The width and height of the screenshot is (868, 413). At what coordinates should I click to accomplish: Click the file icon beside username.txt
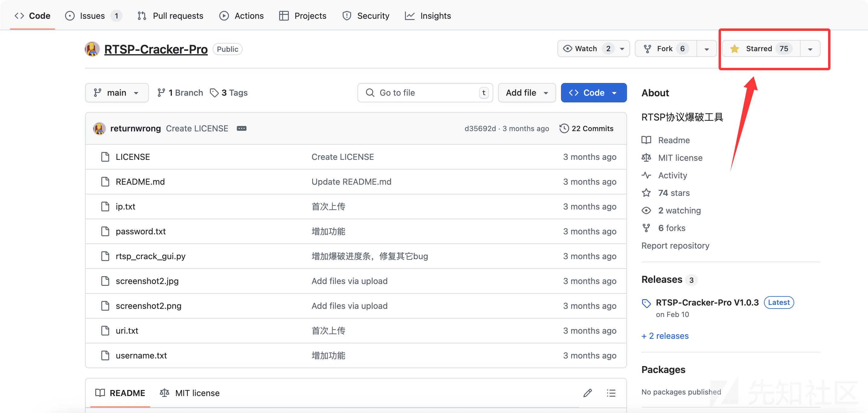point(105,355)
